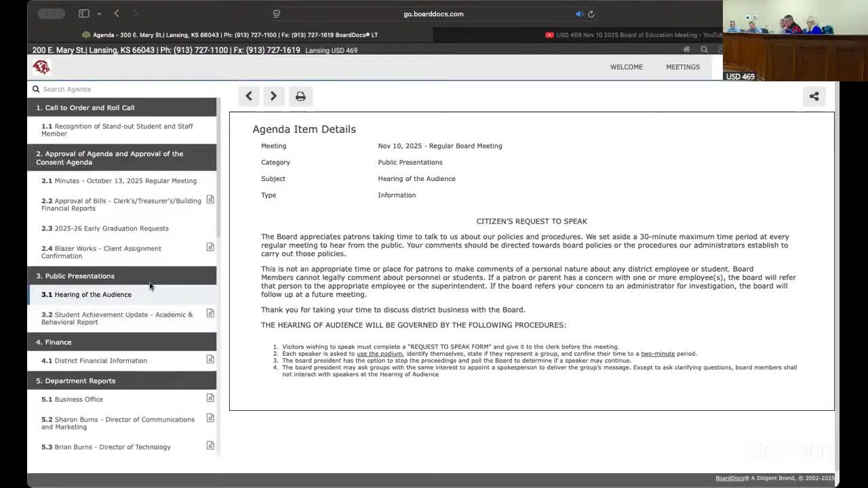Image resolution: width=868 pixels, height=488 pixels.
Task: Click the magnifier icon beside Search Agenda
Action: [36, 89]
